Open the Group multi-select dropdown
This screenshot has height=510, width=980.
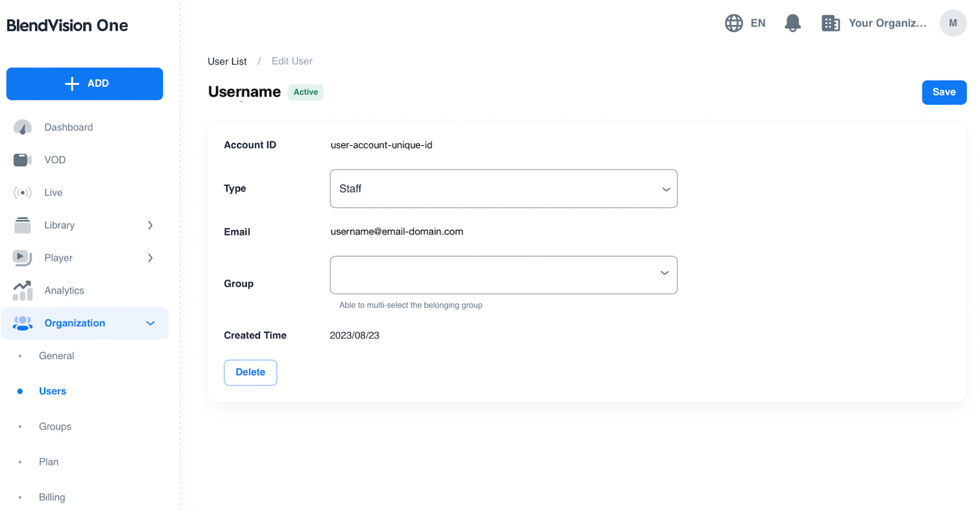tap(503, 275)
